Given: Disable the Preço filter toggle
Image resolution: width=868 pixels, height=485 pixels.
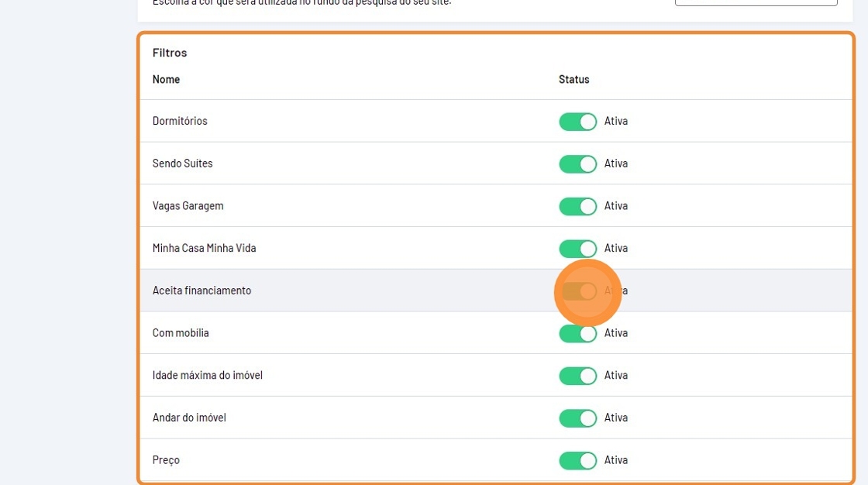Looking at the screenshot, I should tap(577, 460).
